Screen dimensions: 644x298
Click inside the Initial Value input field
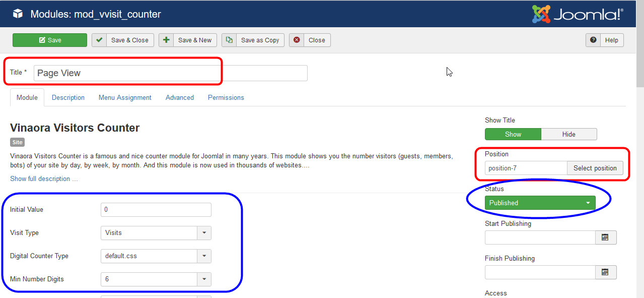point(156,209)
